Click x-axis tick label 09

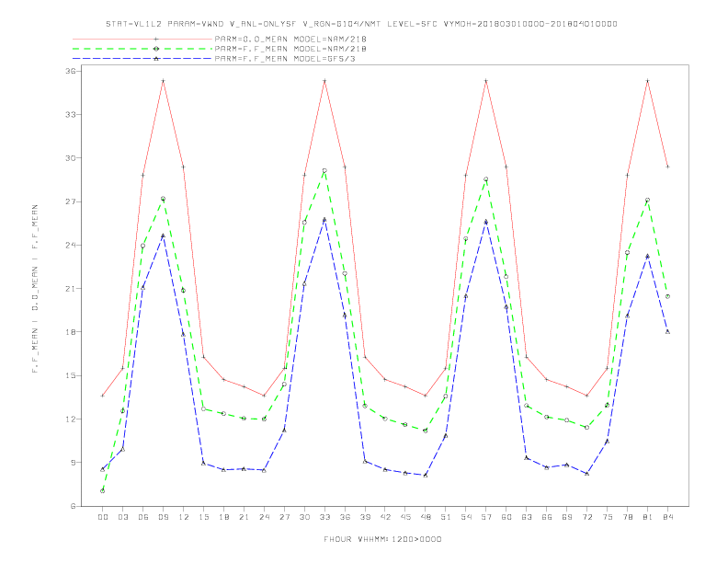(x=163, y=517)
